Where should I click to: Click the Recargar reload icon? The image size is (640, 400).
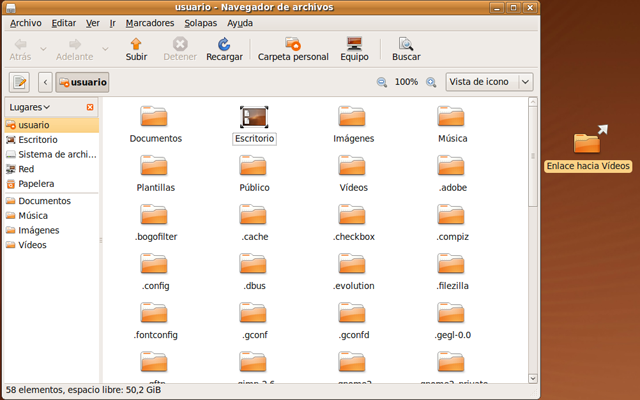click(224, 44)
